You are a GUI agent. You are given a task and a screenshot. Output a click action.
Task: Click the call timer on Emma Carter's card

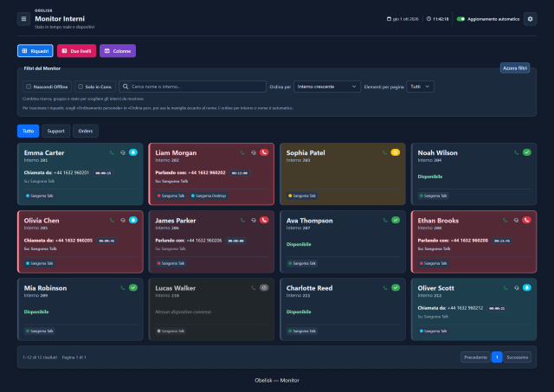coord(103,173)
